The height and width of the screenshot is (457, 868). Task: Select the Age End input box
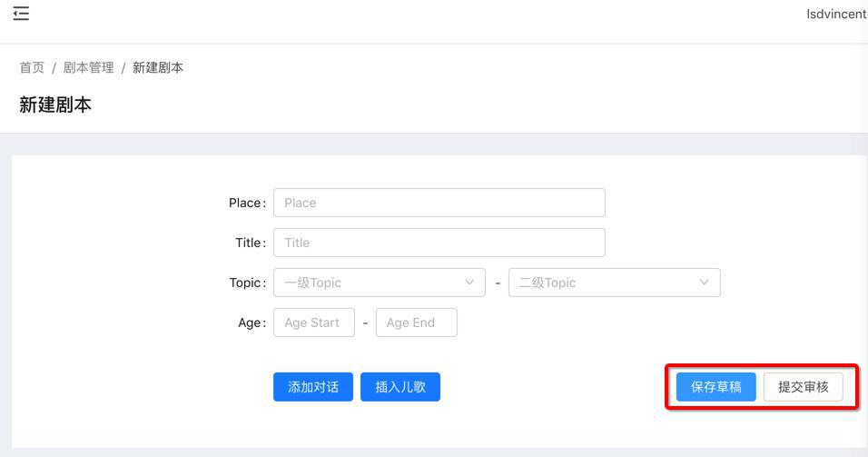pyautogui.click(x=416, y=323)
